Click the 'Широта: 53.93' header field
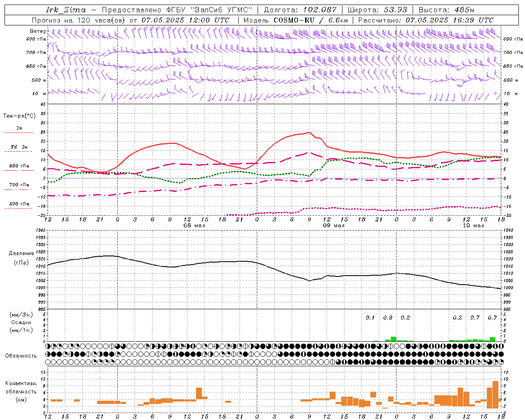The height and width of the screenshot is (420, 525). 377,10
